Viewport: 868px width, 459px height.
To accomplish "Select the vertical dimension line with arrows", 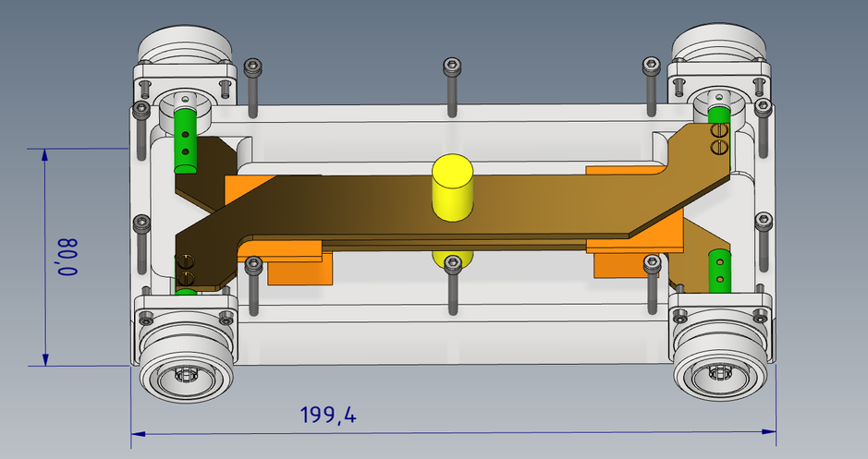I will [x=45, y=257].
